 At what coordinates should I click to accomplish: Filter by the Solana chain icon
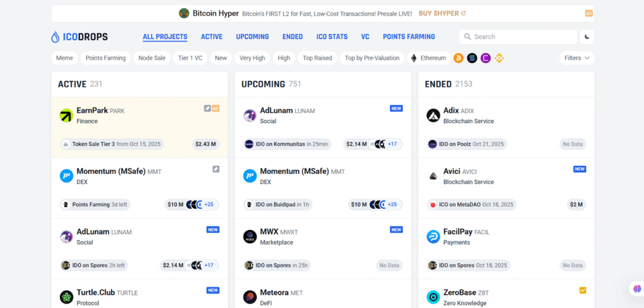(472, 58)
